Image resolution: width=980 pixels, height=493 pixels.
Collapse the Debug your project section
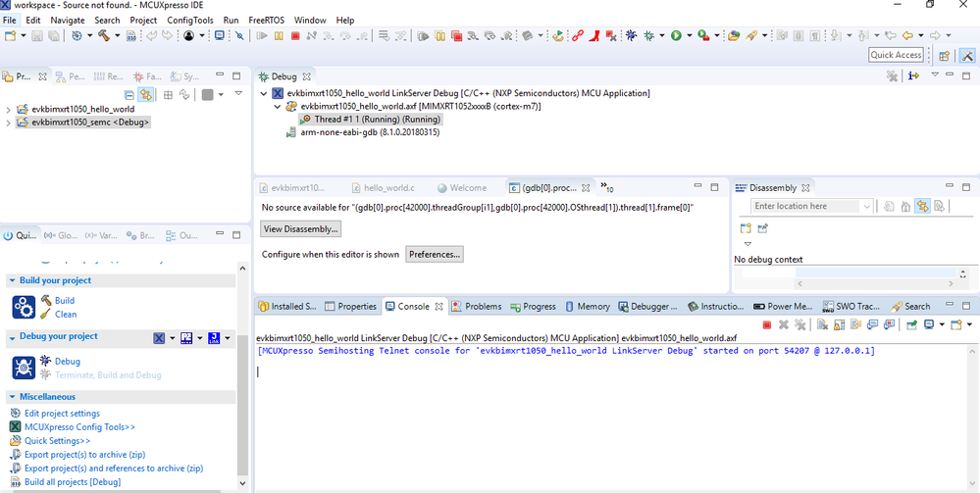pos(12,337)
